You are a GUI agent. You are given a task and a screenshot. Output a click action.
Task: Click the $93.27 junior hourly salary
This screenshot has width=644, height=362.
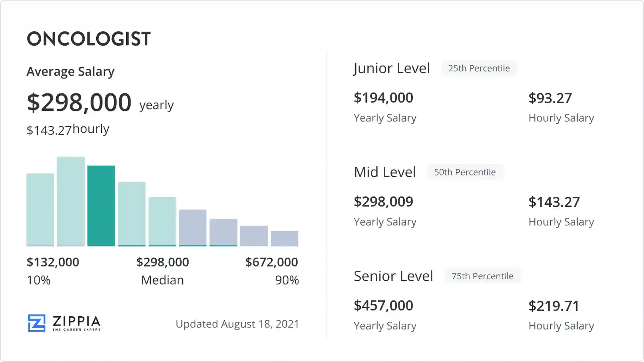pyautogui.click(x=550, y=98)
